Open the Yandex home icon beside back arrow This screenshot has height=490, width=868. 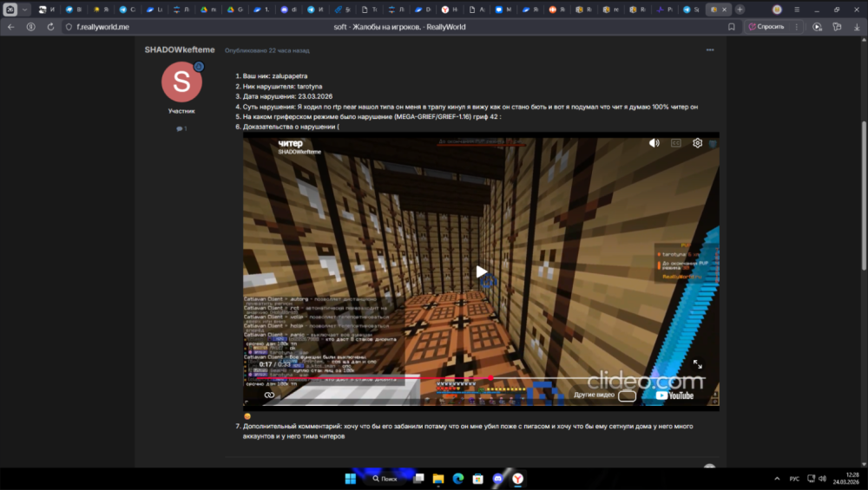pos(31,27)
